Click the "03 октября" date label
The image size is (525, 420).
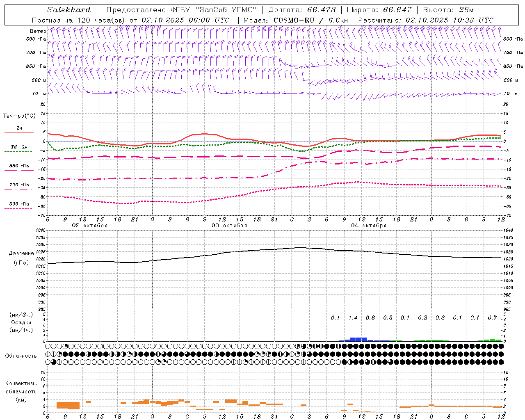229,226
